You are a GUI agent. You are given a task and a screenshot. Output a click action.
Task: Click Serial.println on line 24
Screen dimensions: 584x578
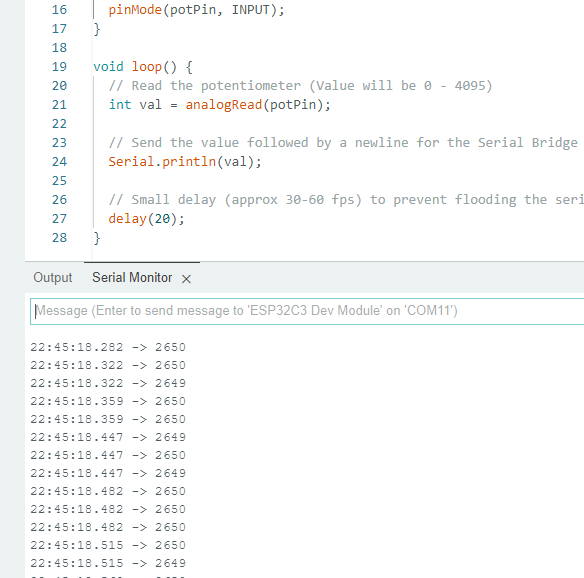point(162,162)
